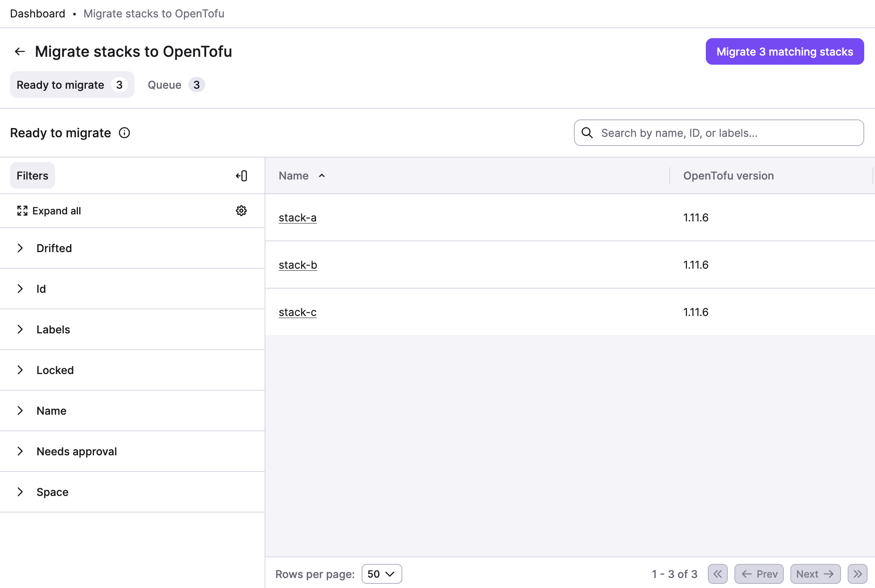Screen dimensions: 875x588
Task: Click the Next page button
Action: click(x=815, y=574)
